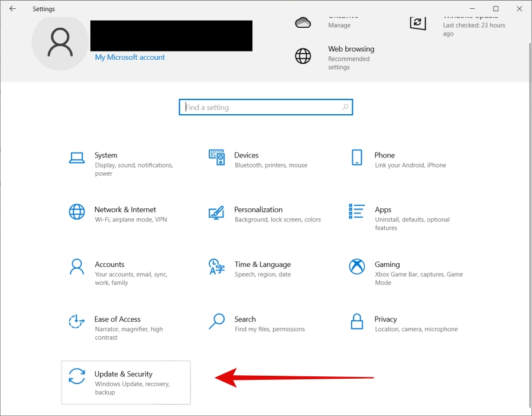This screenshot has height=416, width=532.
Task: Open Personalization settings title
Action: click(258, 209)
